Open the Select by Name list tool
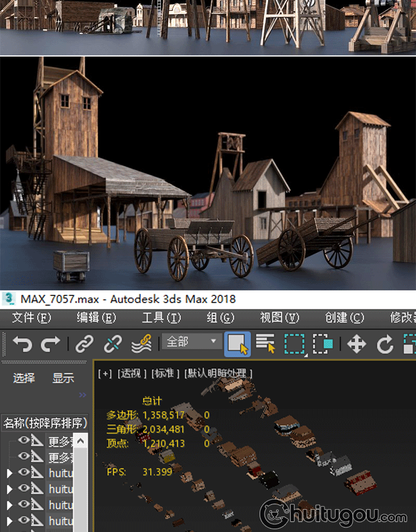The height and width of the screenshot is (532, 416). coord(266,344)
